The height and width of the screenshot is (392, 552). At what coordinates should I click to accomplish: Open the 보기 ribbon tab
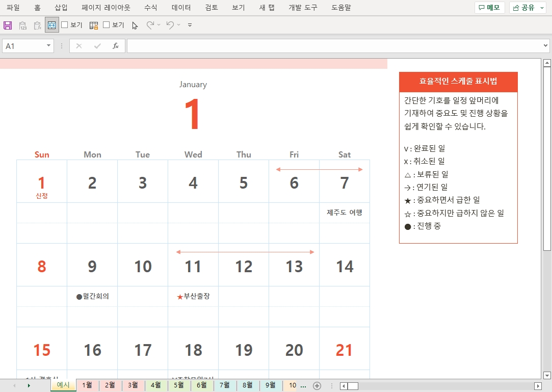point(239,8)
